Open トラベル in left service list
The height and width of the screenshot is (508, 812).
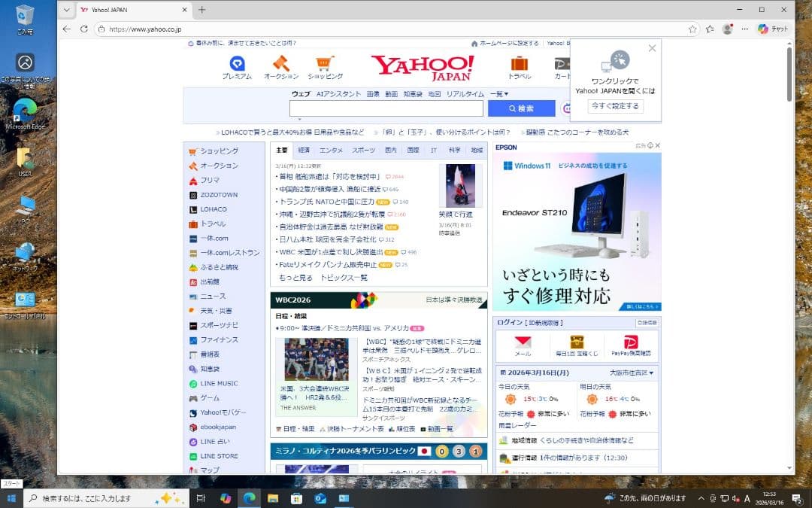213,224
